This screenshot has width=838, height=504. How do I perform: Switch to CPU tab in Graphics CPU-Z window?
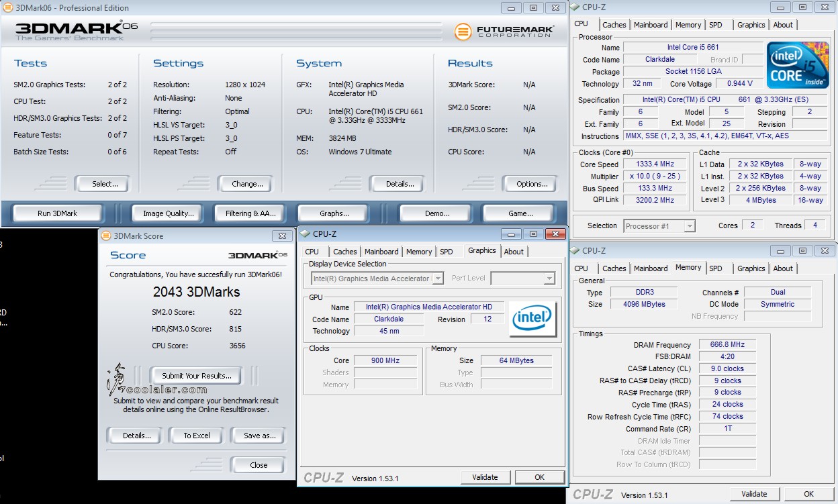[x=312, y=252]
